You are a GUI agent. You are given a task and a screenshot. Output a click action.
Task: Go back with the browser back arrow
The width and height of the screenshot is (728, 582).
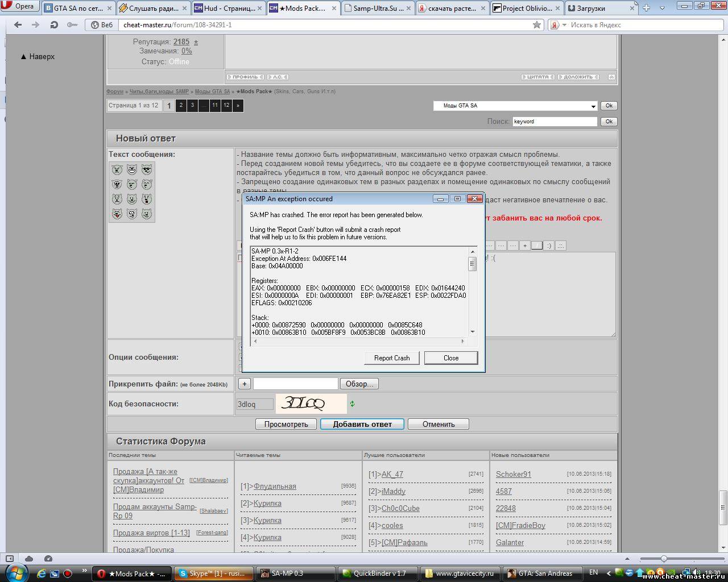point(18,25)
